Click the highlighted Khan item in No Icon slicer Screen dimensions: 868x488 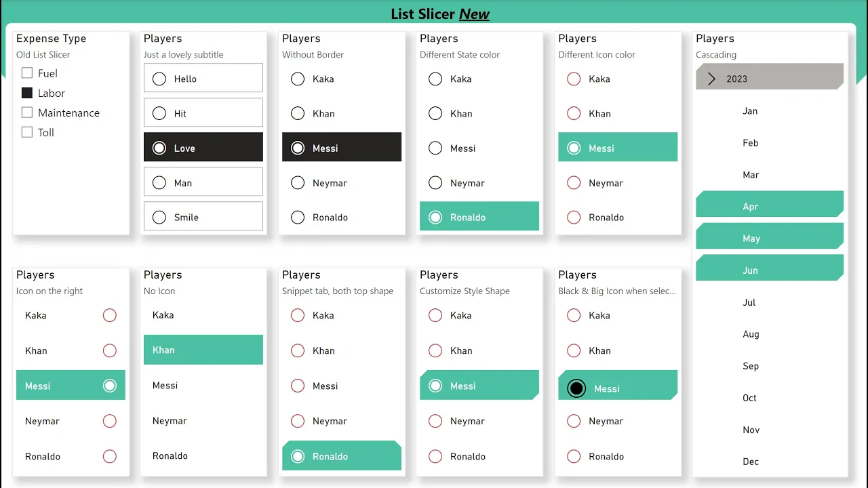[x=203, y=350]
